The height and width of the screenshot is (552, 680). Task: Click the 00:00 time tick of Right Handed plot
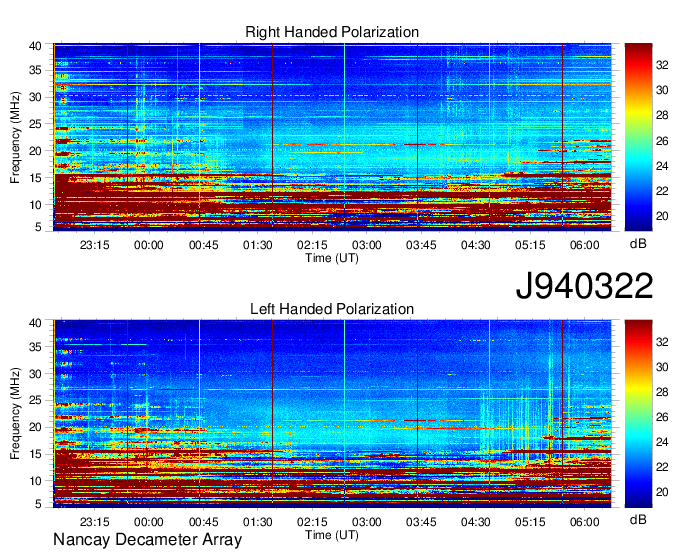coord(149,245)
